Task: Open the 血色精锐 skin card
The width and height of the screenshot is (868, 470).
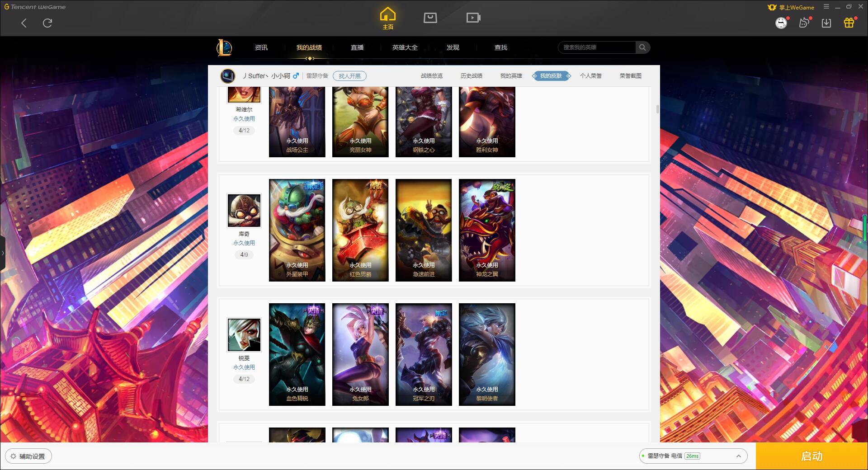Action: (297, 354)
